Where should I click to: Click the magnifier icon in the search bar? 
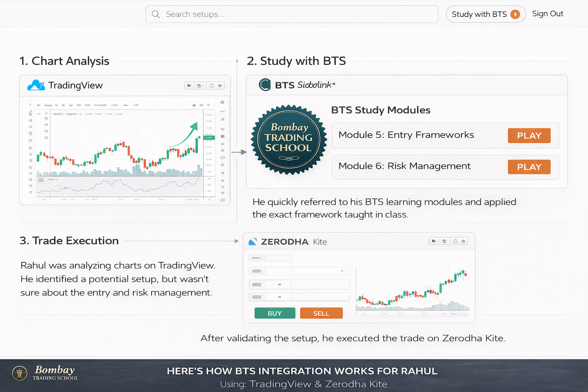coord(156,14)
